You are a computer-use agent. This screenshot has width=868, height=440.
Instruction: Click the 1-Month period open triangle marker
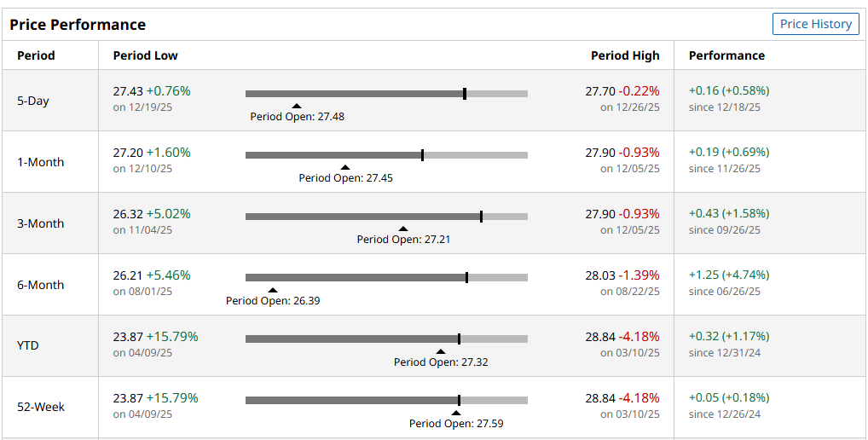[345, 167]
